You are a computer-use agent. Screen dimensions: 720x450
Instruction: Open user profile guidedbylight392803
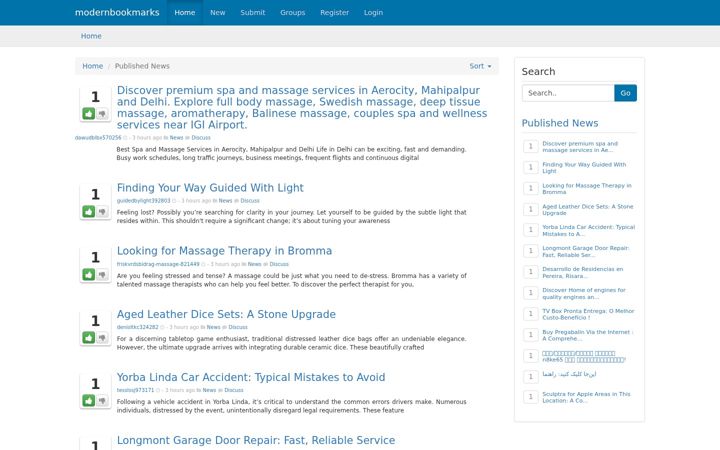pos(143,201)
